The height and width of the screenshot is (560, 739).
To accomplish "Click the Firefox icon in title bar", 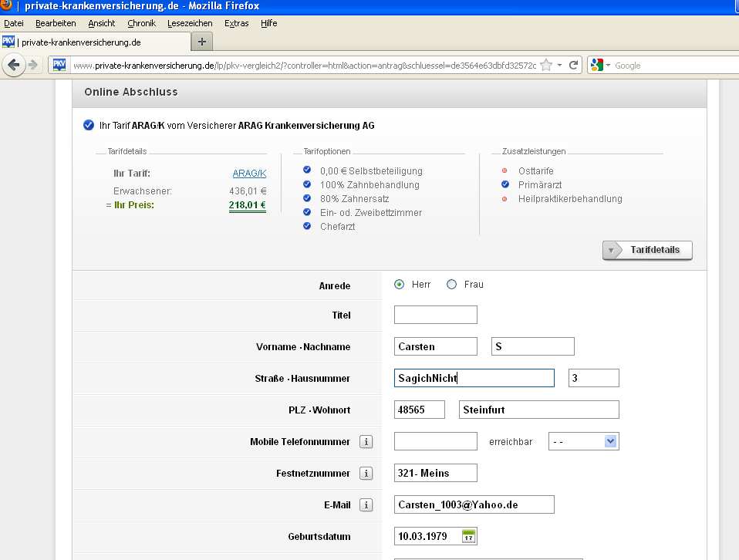I will (x=6, y=5).
